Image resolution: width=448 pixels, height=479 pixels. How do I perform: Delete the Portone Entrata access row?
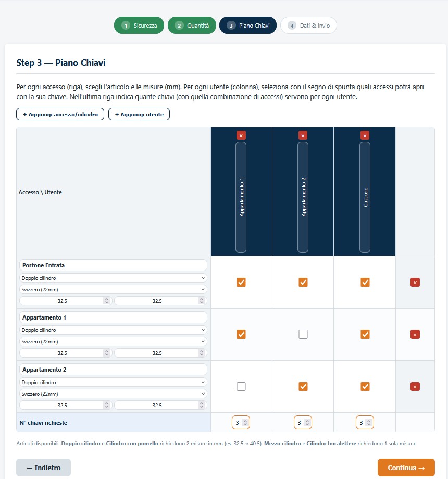(x=415, y=283)
